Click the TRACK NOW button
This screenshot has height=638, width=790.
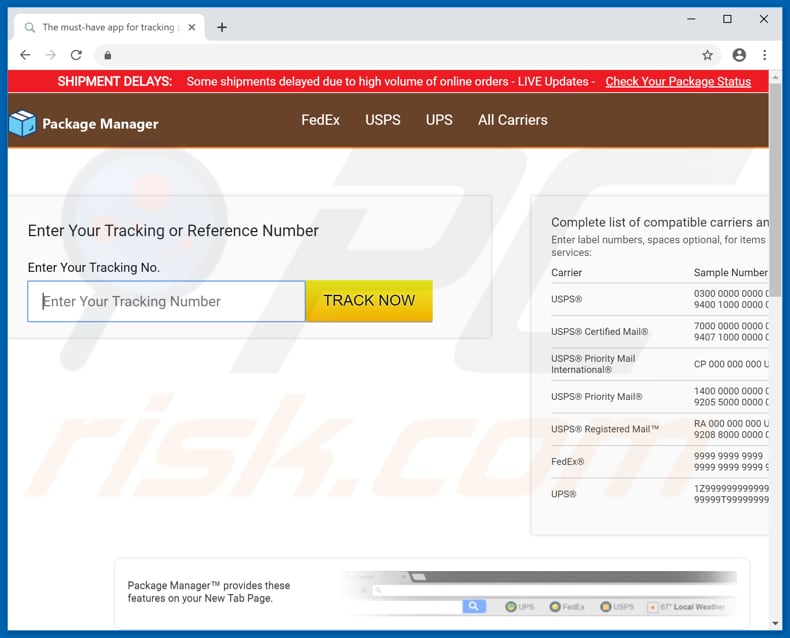(x=369, y=300)
